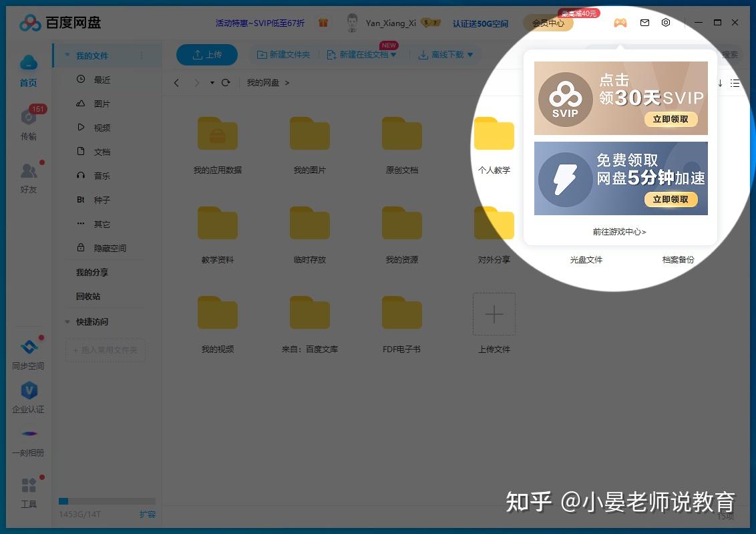
Task: Click 扩容 link near storage bar
Action: click(x=148, y=514)
